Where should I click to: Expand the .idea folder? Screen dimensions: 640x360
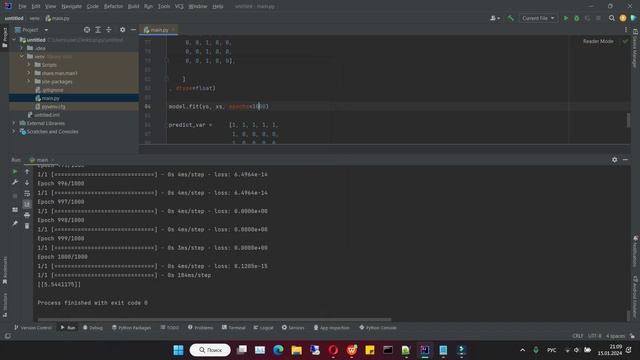22,48
